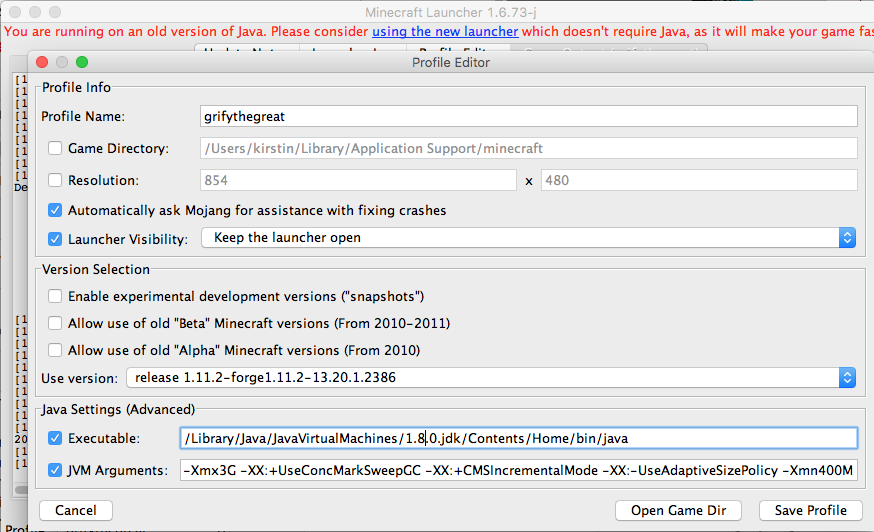
Task: Enable experimental development snapshots
Action: pos(55,297)
